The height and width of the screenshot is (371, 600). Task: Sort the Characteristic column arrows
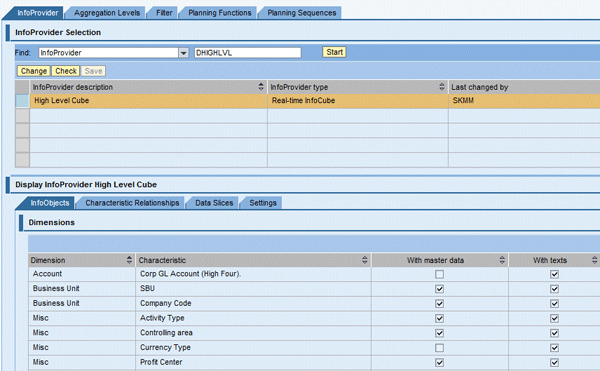pos(365,260)
